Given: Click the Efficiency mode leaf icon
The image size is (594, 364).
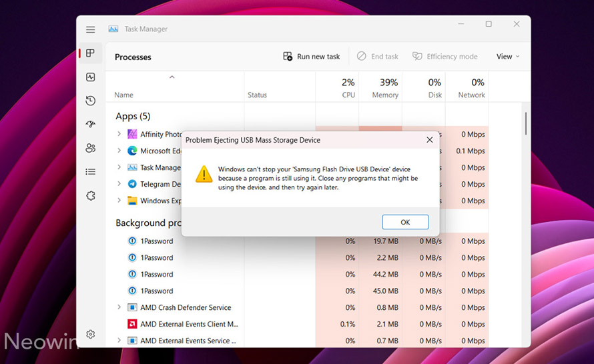Looking at the screenshot, I should tap(417, 57).
